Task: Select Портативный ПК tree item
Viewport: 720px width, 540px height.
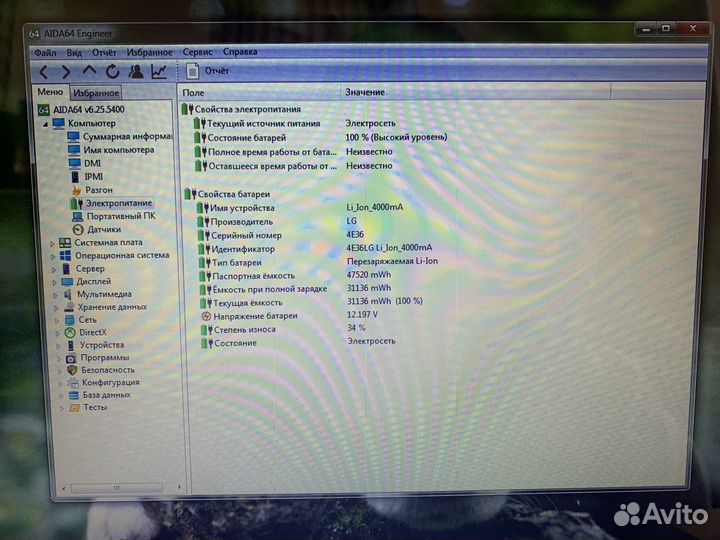Action: click(121, 216)
